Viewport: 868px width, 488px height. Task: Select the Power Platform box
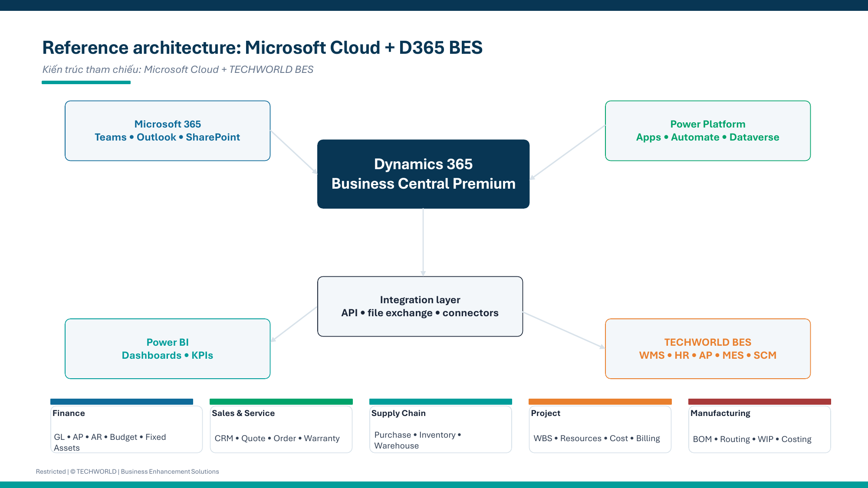[x=708, y=131]
